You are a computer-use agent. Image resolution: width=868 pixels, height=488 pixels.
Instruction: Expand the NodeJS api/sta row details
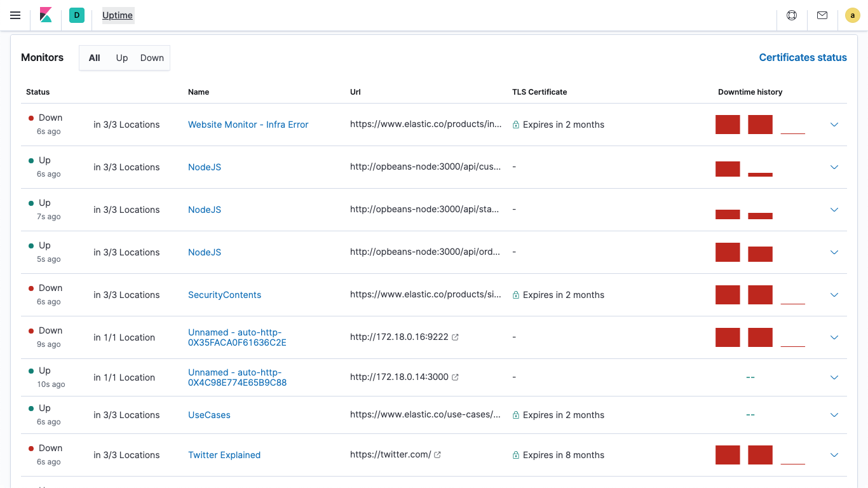(x=834, y=210)
